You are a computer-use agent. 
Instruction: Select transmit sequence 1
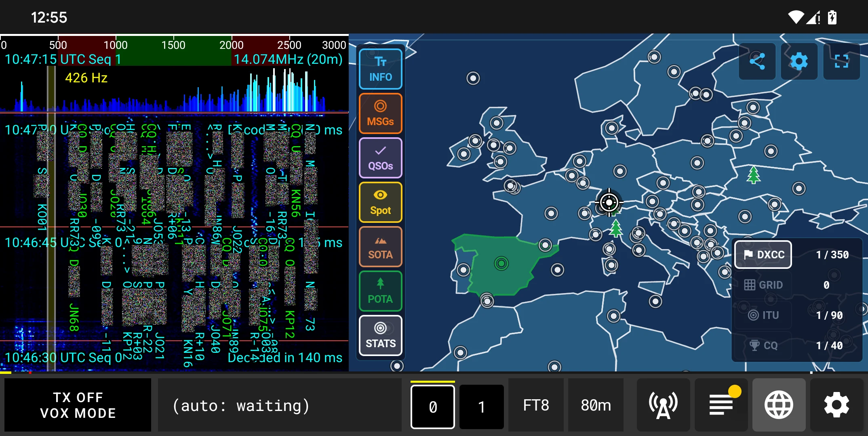[x=481, y=407]
